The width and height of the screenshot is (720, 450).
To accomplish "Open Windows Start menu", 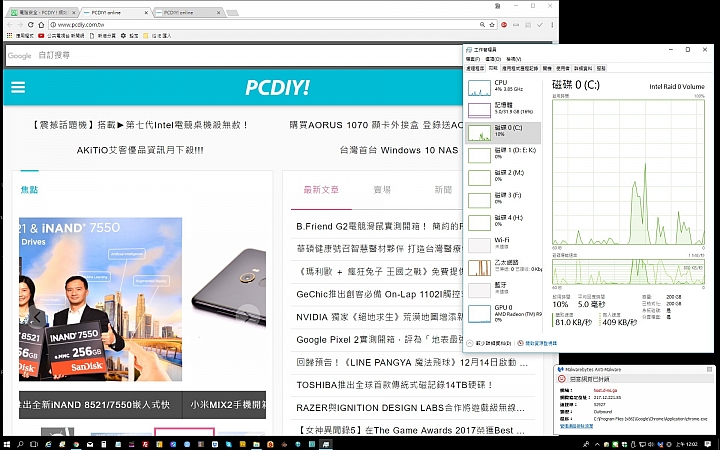I will coord(7,444).
